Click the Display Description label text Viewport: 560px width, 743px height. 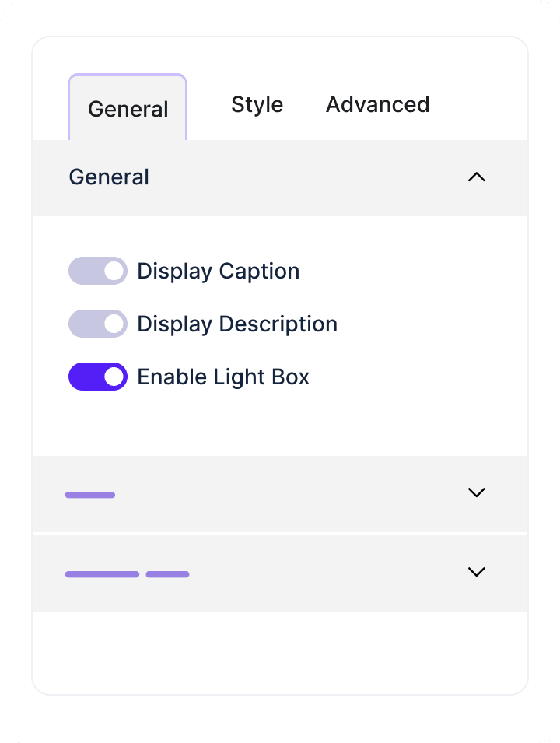coord(237,324)
